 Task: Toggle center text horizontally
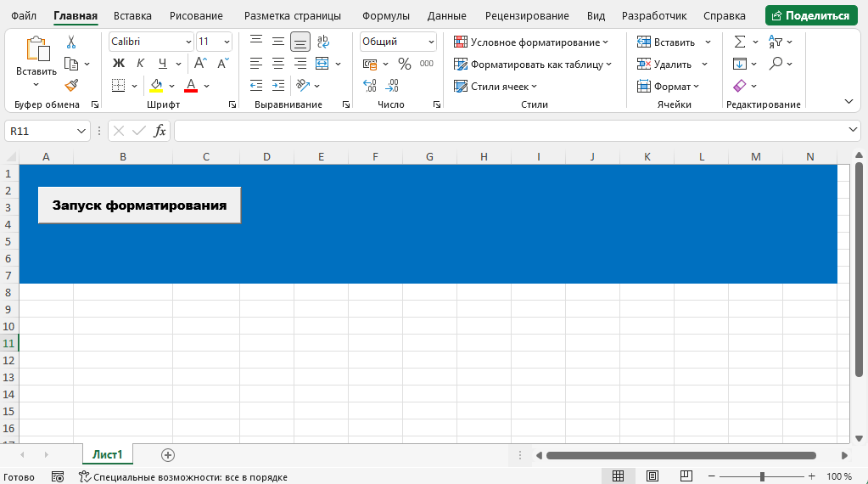278,63
